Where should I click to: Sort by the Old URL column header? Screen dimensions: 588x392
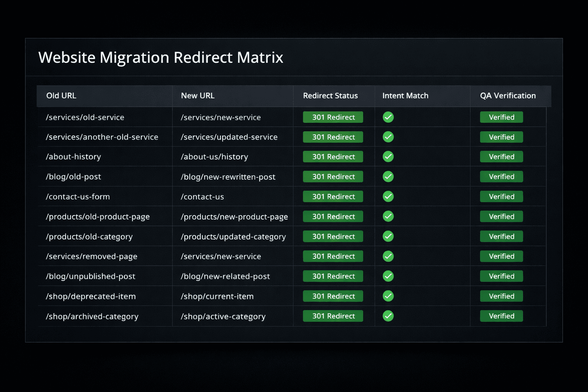tap(61, 96)
